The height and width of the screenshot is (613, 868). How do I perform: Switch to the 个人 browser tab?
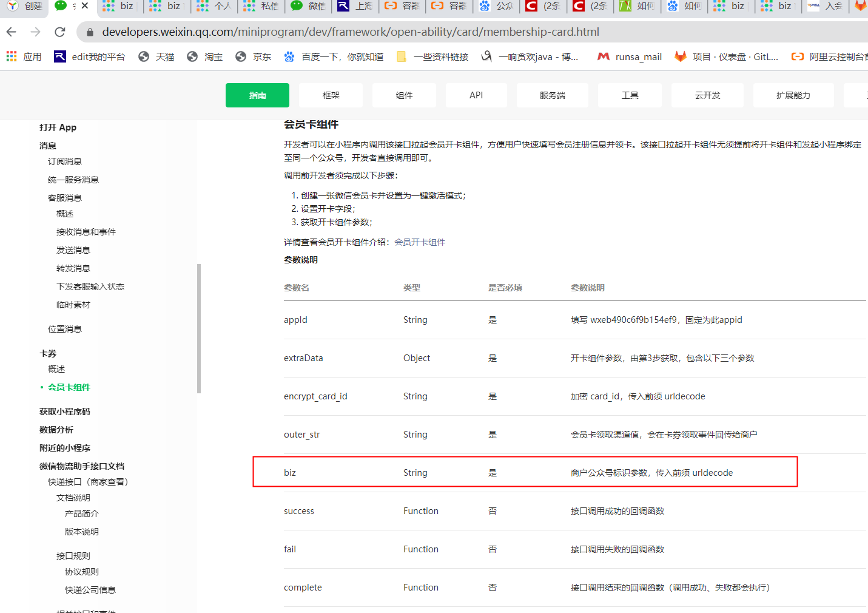pyautogui.click(x=214, y=6)
